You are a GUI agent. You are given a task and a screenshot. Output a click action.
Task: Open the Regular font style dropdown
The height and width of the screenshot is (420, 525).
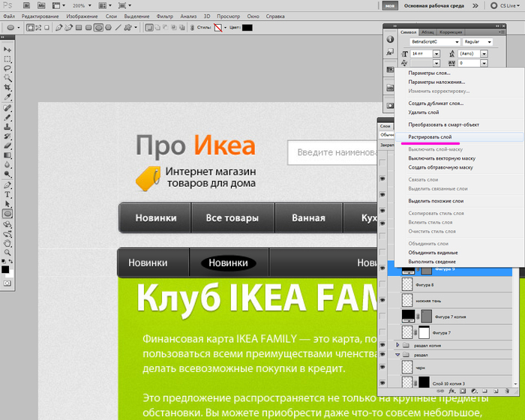[489, 42]
